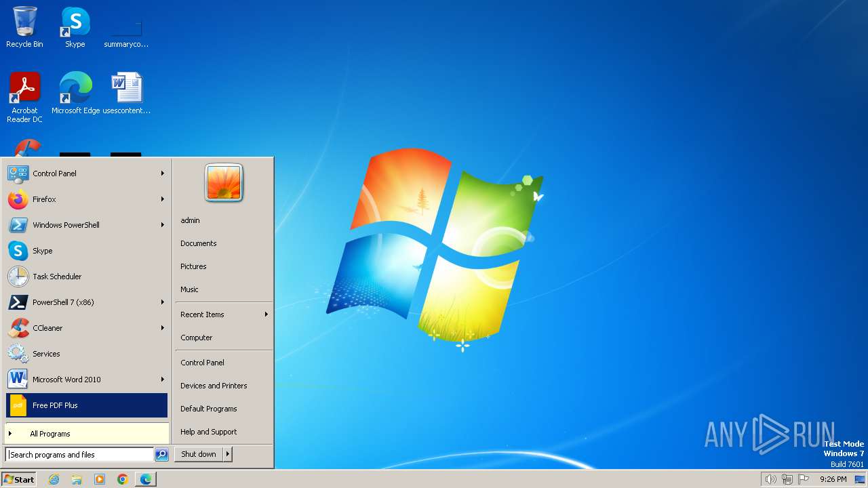Viewport: 868px width, 488px height.
Task: Open Devices and Printers
Action: tap(224, 386)
